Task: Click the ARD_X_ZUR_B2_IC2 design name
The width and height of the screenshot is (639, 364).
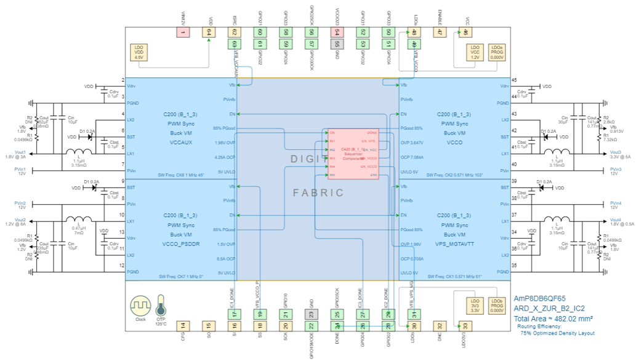Action: click(x=549, y=308)
